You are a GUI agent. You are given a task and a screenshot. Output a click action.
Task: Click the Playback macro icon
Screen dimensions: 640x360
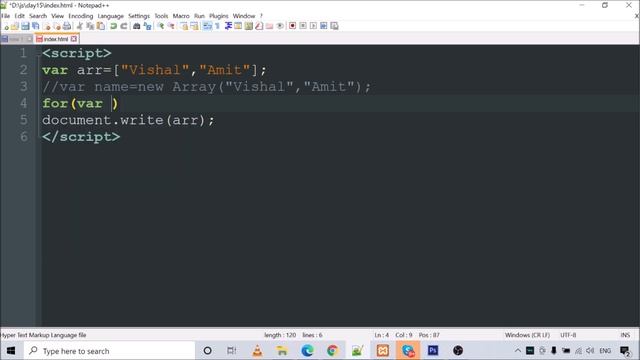coord(313,26)
